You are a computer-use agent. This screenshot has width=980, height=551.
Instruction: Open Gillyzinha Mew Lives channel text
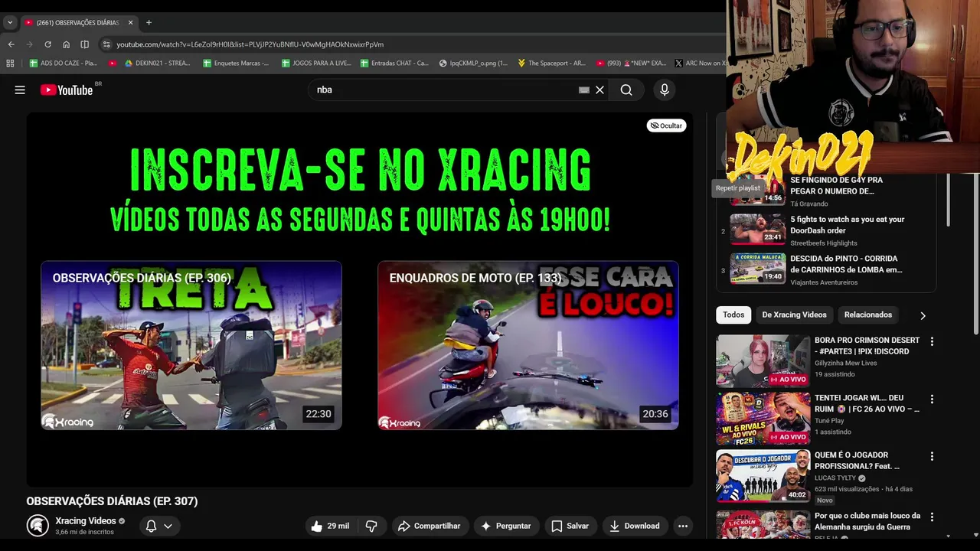click(846, 363)
